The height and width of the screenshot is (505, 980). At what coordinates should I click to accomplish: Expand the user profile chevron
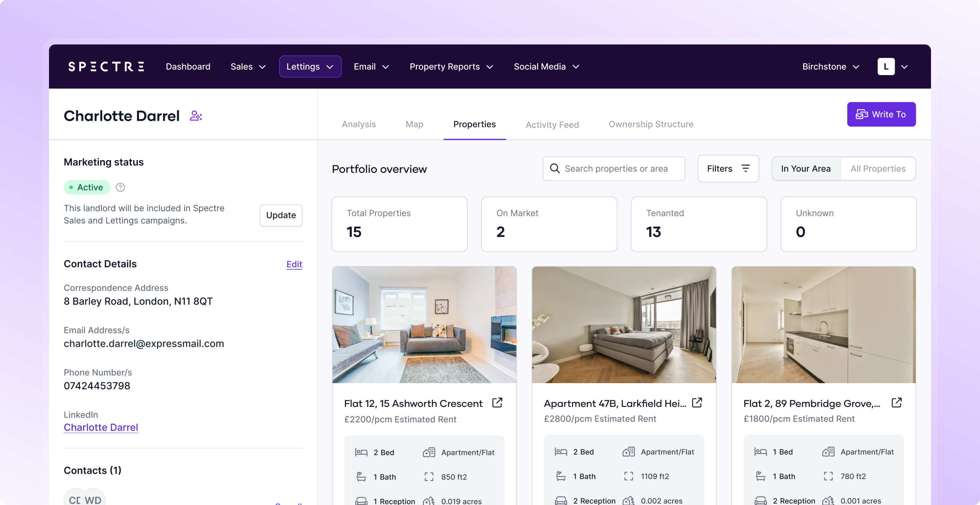pos(904,67)
